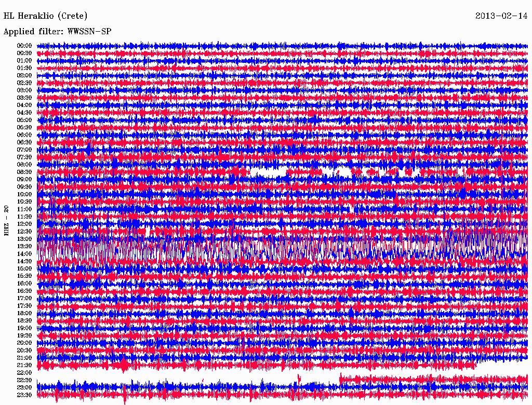Select the 08:00 time row label

point(24,165)
